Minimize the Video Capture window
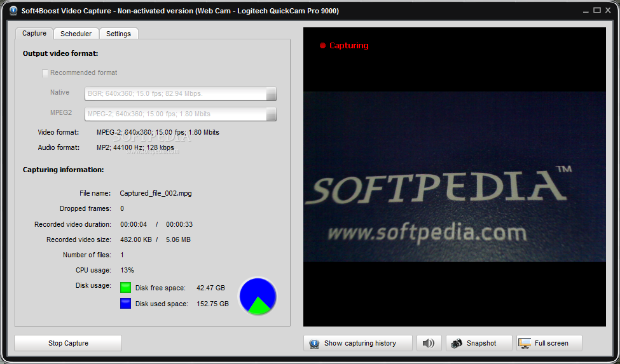The width and height of the screenshot is (620, 364). click(x=586, y=11)
